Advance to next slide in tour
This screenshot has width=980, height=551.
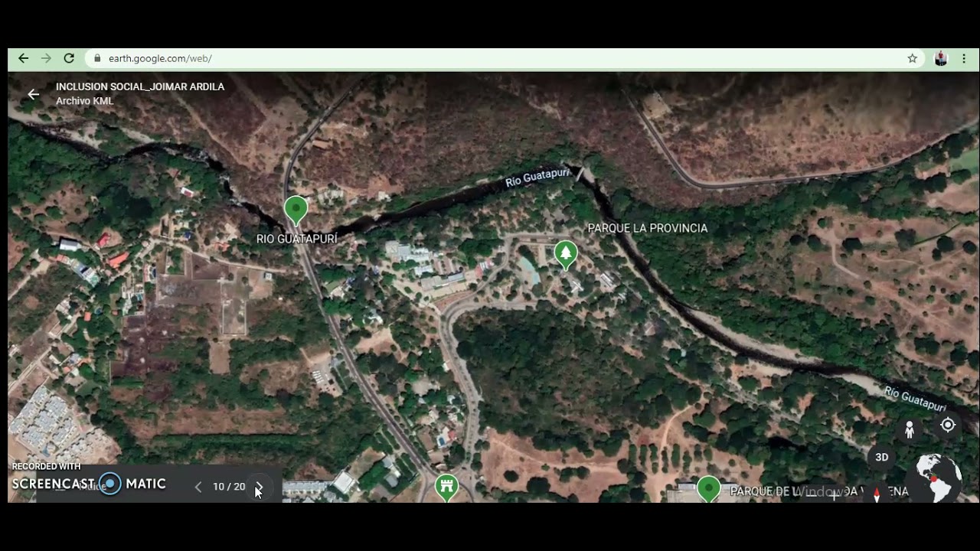(259, 487)
